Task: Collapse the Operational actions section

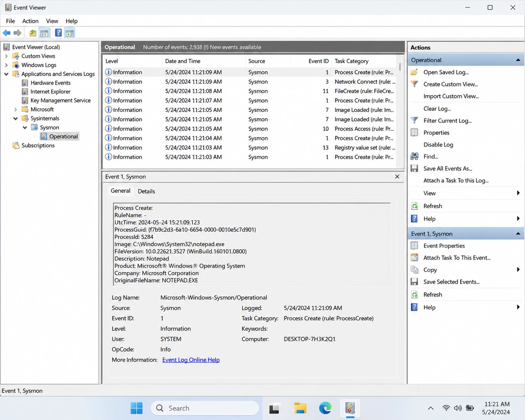Action: [x=518, y=60]
